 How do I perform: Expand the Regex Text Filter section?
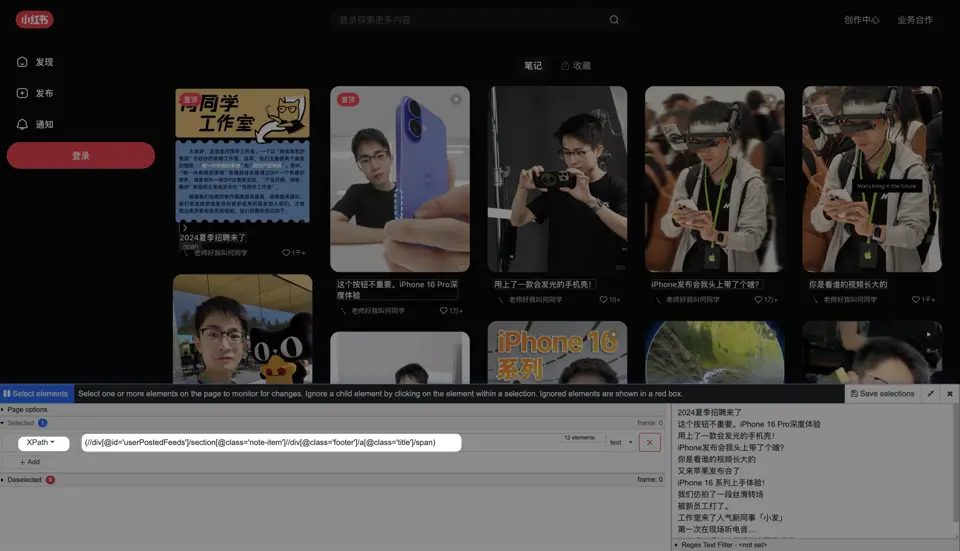[722, 544]
